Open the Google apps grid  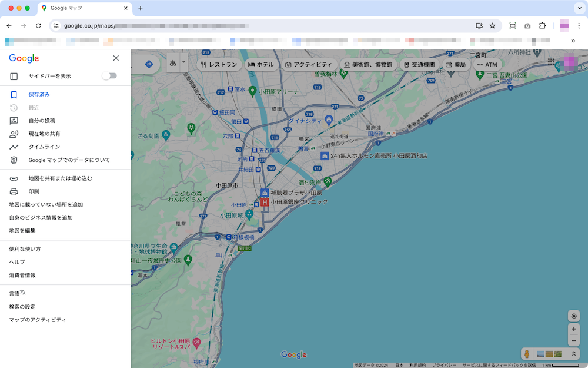(x=551, y=61)
